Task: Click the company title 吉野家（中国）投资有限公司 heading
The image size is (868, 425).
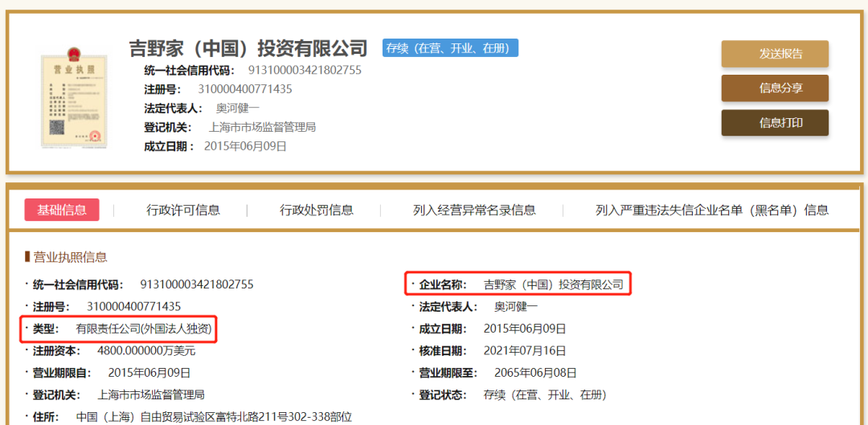Action: click(x=248, y=48)
